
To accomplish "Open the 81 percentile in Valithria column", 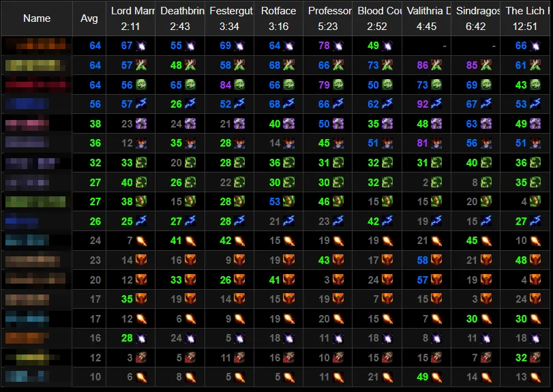I will (x=423, y=143).
